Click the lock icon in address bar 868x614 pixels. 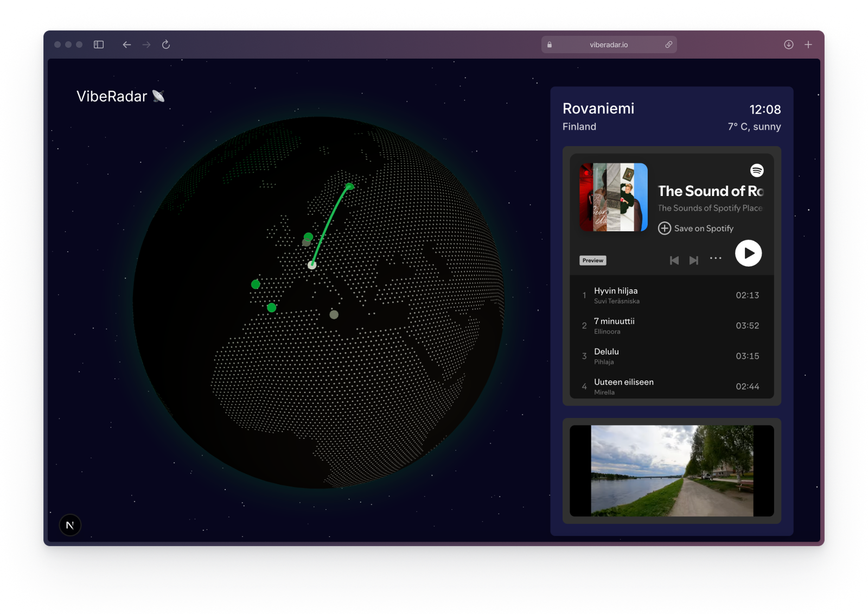tap(550, 45)
